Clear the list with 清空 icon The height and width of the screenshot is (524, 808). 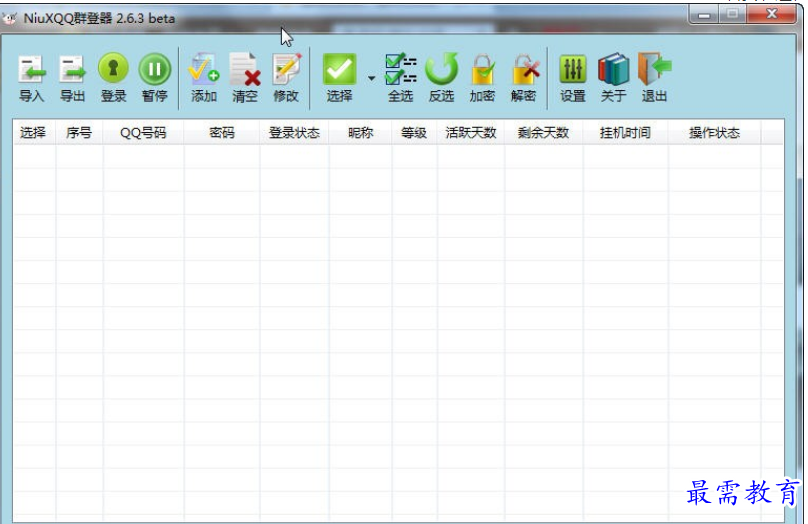pyautogui.click(x=245, y=77)
